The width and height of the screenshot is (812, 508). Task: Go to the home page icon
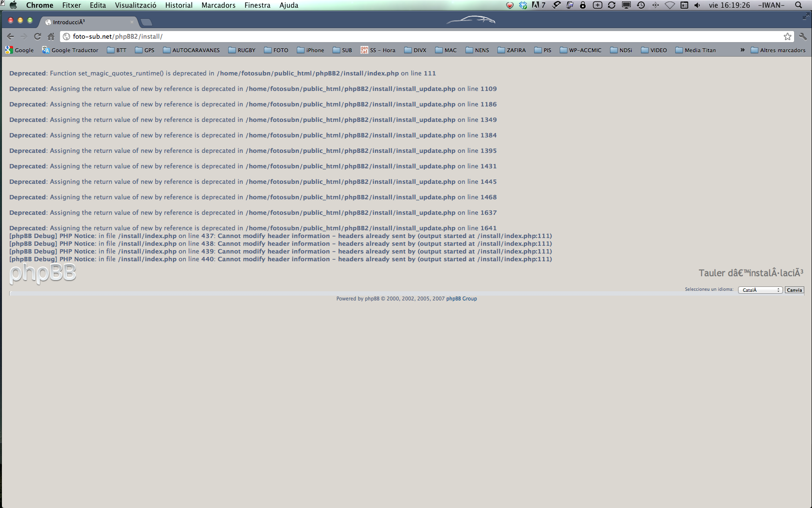coord(51,36)
